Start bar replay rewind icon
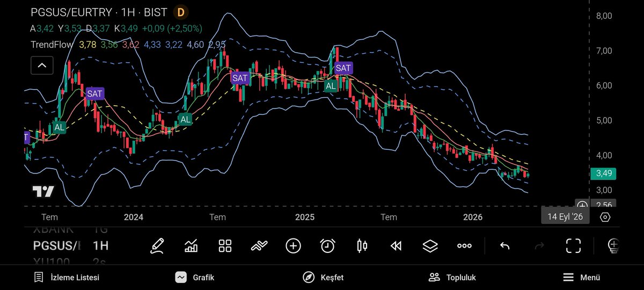This screenshot has width=644, height=290. 396,246
